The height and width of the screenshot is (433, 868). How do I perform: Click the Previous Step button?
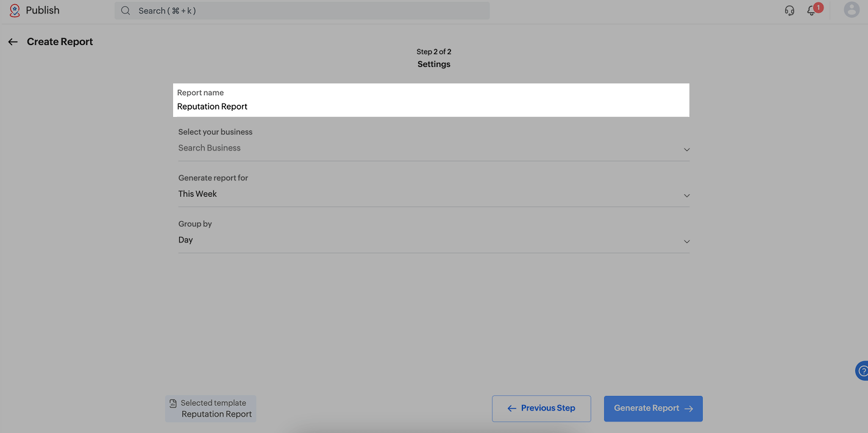[x=541, y=409]
